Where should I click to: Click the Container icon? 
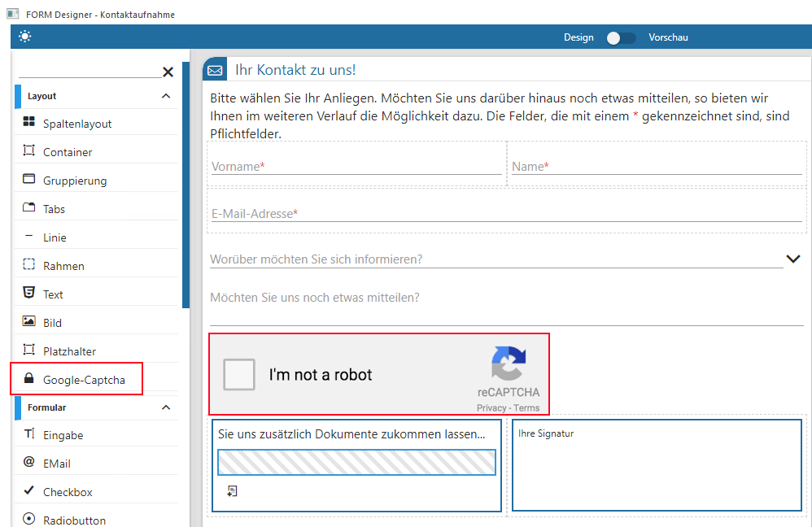29,150
